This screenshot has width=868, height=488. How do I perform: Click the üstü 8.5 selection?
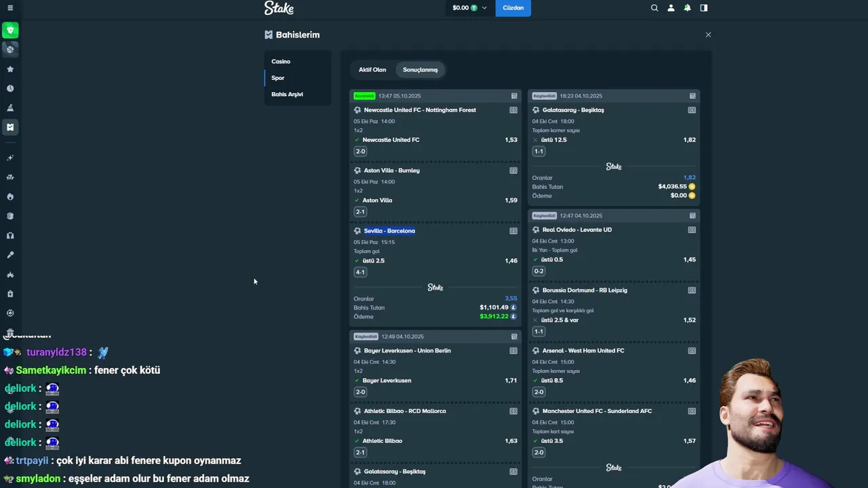click(552, 381)
